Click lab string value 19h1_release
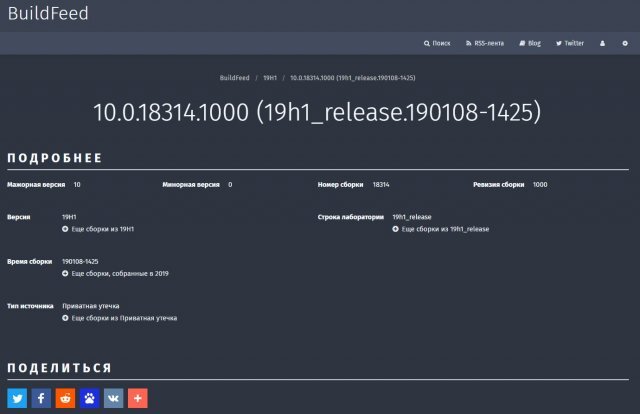The image size is (640, 414). [x=412, y=217]
